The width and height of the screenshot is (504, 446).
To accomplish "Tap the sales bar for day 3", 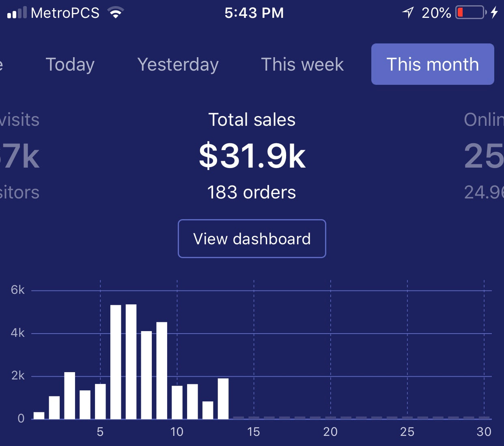I will tap(70, 395).
